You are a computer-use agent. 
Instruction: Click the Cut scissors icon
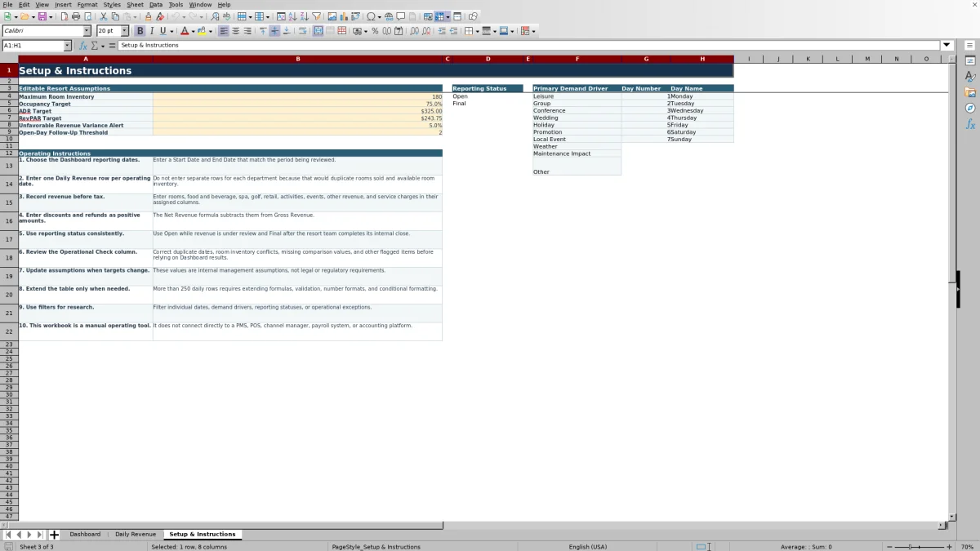[x=104, y=16]
